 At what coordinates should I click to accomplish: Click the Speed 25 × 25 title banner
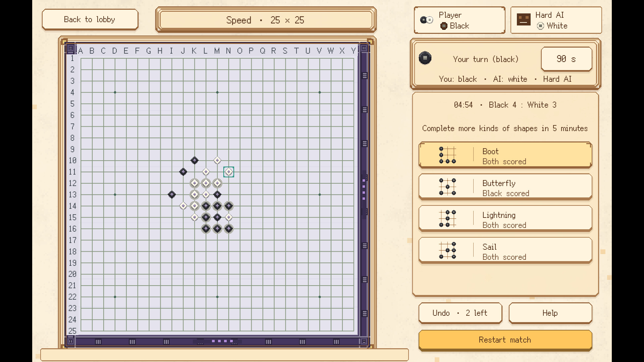266,20
